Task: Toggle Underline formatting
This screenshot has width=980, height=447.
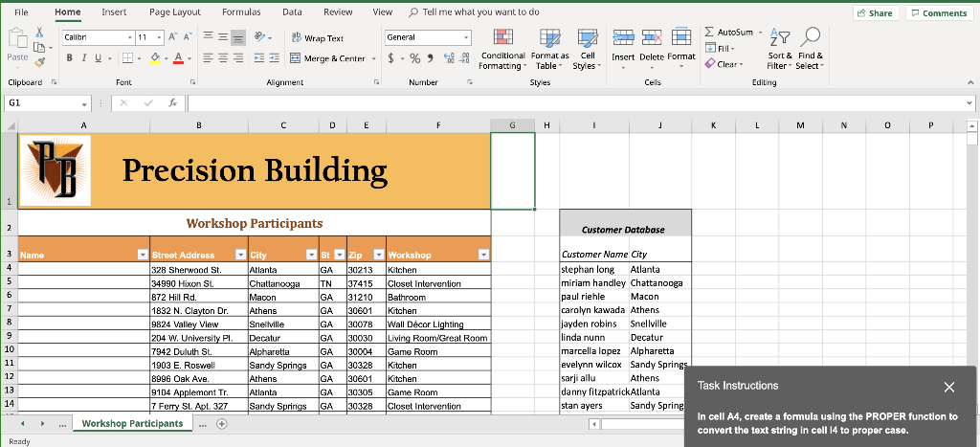Action: tap(99, 58)
